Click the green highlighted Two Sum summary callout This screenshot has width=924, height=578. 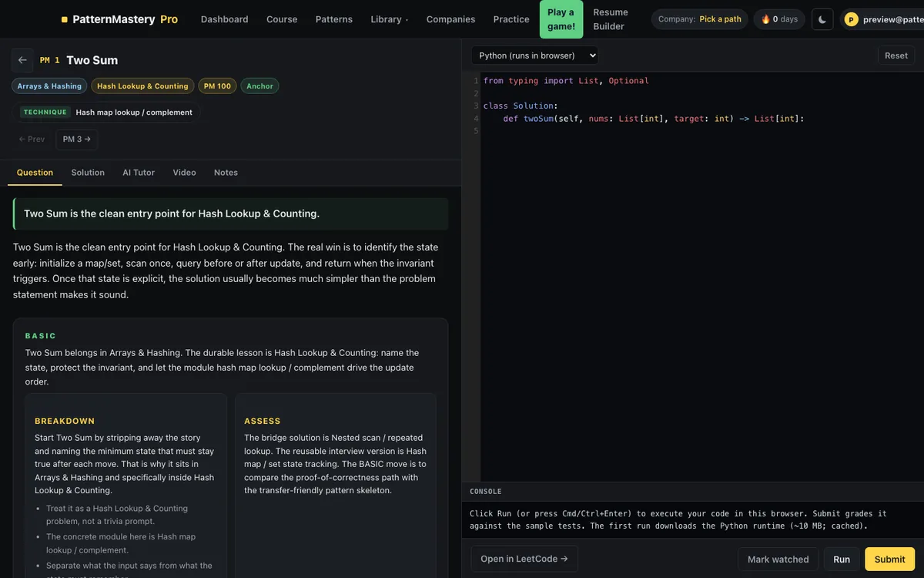pos(230,213)
